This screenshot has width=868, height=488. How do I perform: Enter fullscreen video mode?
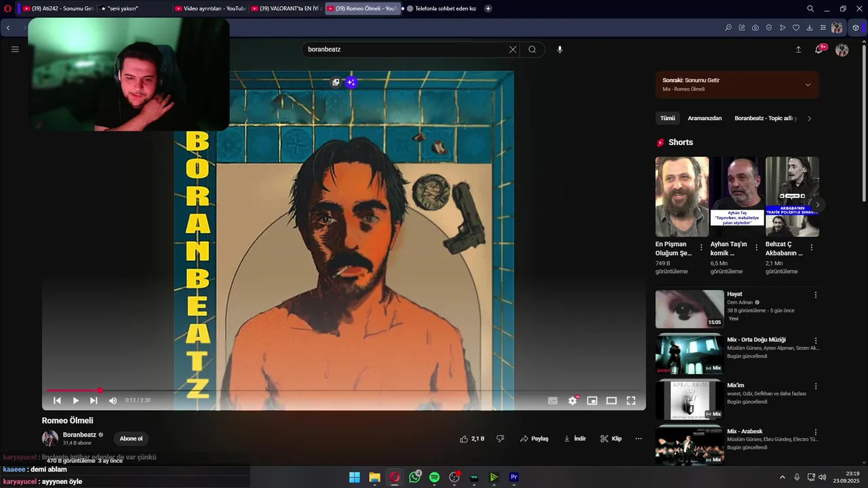tap(631, 401)
